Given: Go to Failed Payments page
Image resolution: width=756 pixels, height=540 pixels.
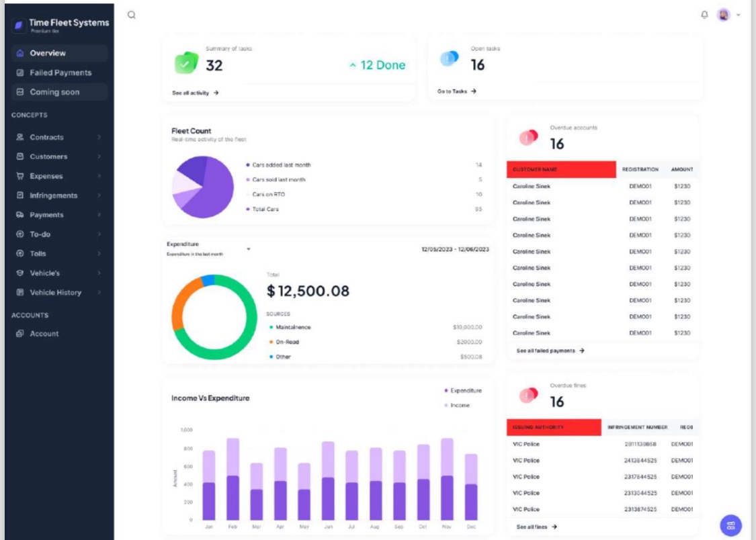Looking at the screenshot, I should tap(60, 73).
